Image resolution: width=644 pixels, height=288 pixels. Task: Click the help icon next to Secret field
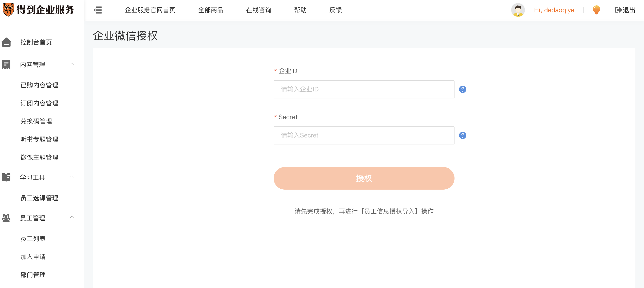462,135
